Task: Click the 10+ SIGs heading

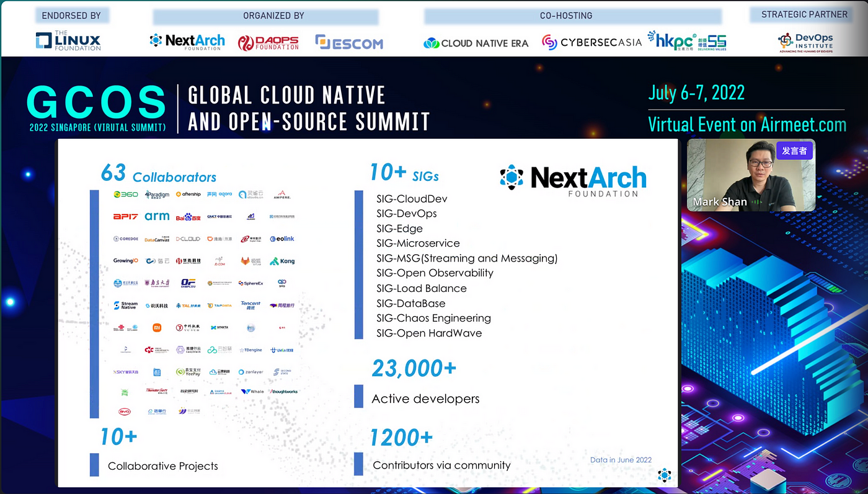Action: tap(404, 173)
